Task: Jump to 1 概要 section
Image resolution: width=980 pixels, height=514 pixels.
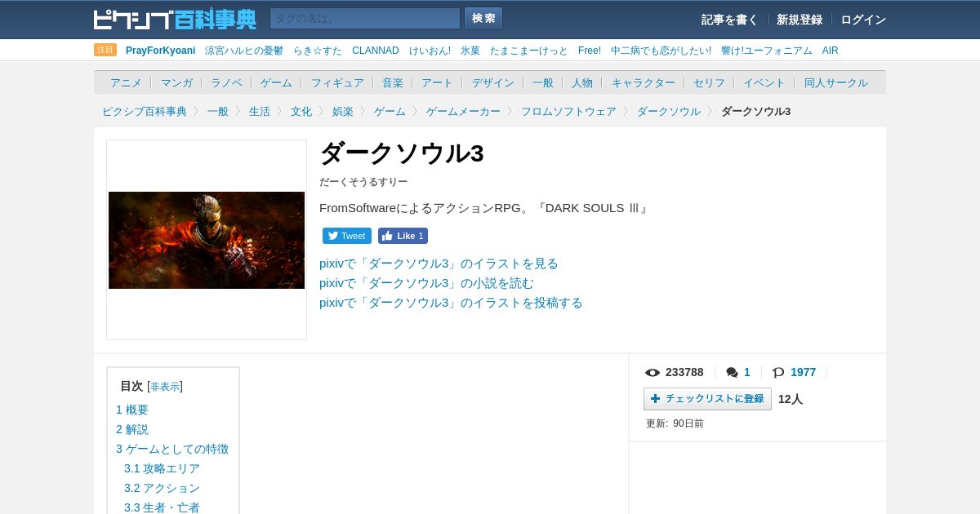Action: (x=132, y=410)
